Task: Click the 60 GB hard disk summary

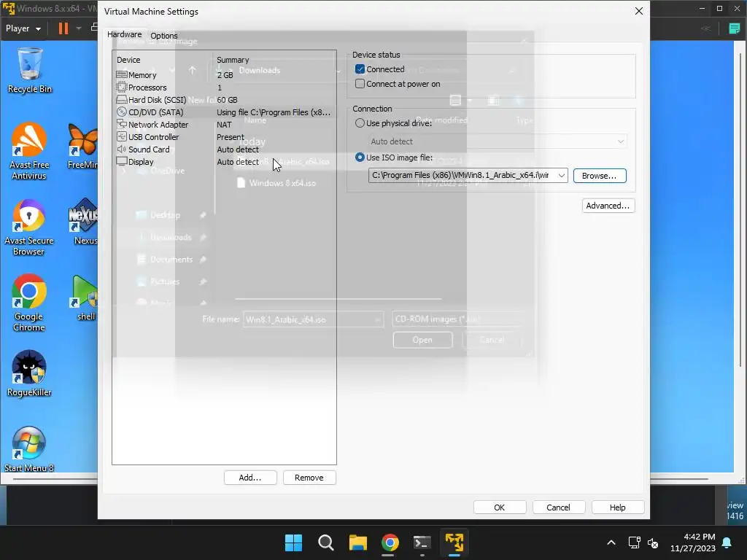Action: point(228,100)
